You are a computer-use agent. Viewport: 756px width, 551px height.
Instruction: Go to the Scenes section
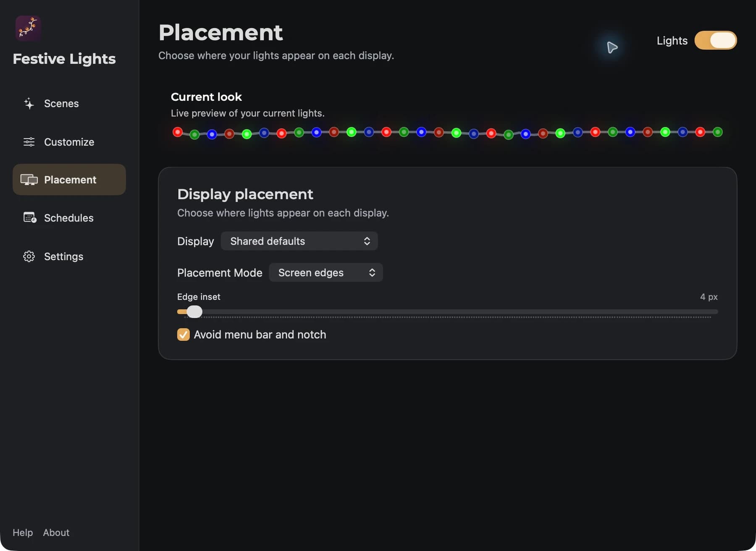click(x=69, y=103)
